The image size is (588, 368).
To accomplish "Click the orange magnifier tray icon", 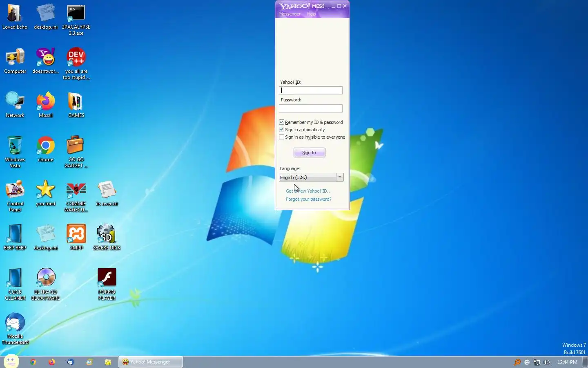I will click(x=517, y=362).
